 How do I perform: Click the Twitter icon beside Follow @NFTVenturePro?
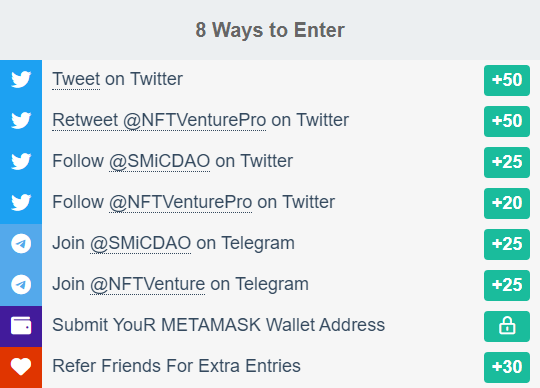(x=21, y=202)
